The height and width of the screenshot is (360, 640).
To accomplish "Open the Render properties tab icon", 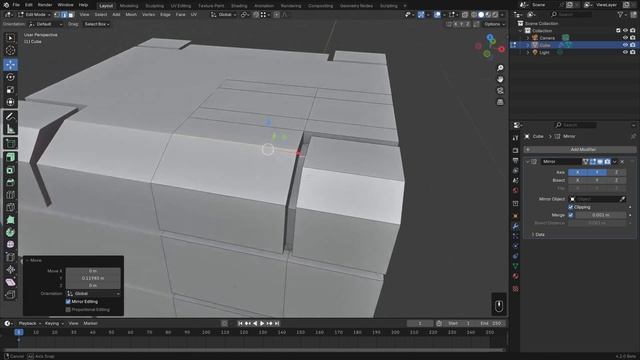I will [516, 150].
